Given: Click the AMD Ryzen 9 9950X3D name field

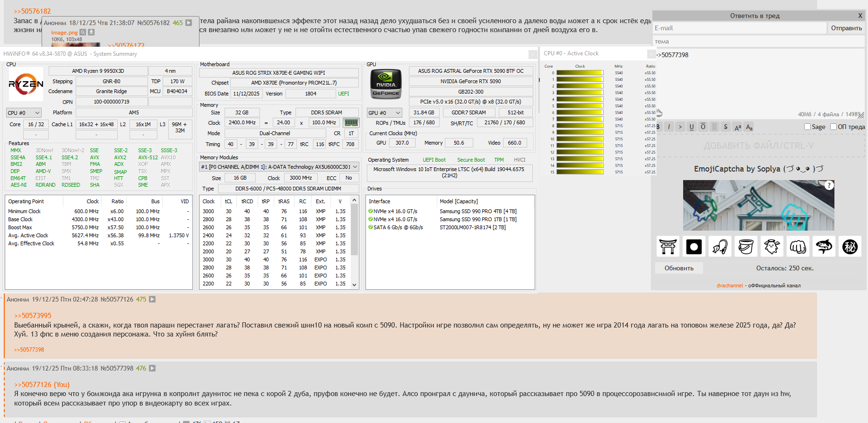Looking at the screenshot, I should 98,71.
